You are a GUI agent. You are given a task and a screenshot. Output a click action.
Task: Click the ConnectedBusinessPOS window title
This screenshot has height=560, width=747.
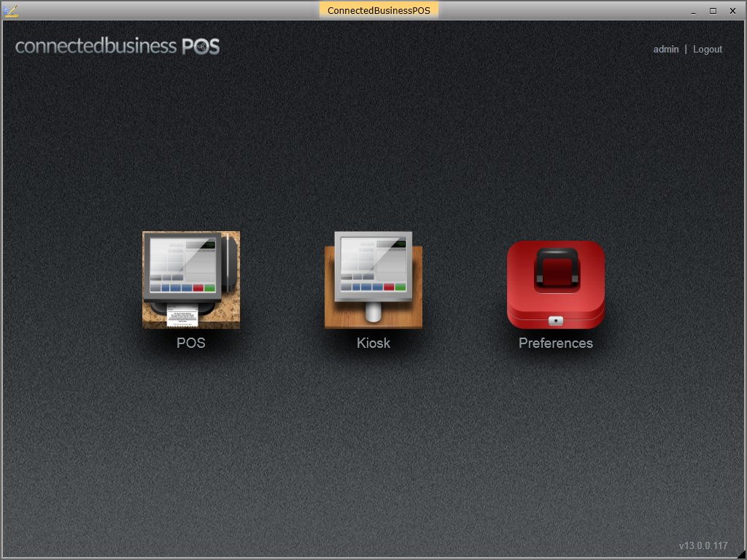coord(379,10)
